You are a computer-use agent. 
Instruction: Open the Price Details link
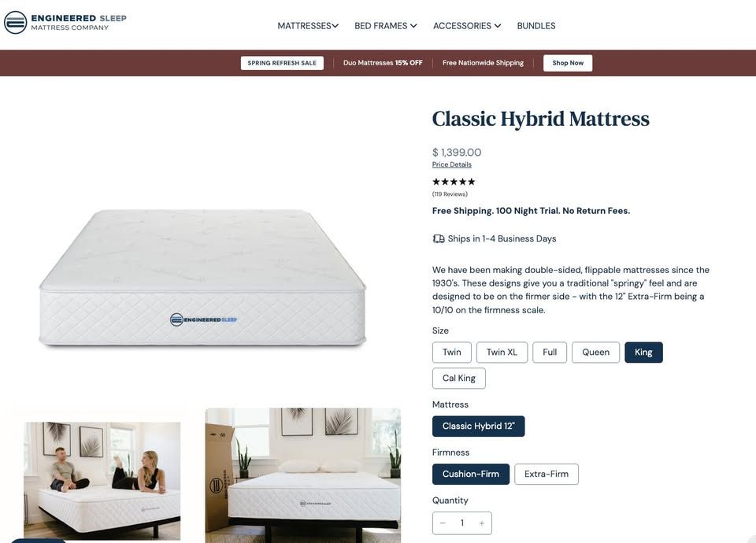point(452,164)
